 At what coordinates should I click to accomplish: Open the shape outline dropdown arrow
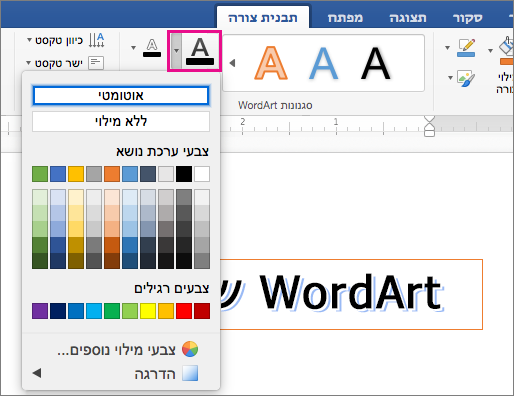coord(447,48)
